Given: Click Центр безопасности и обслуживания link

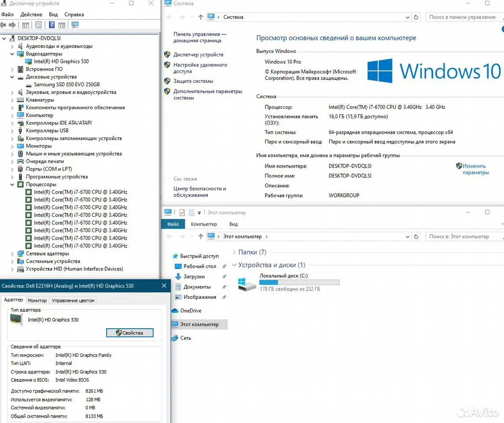Looking at the screenshot, I should point(199,192).
